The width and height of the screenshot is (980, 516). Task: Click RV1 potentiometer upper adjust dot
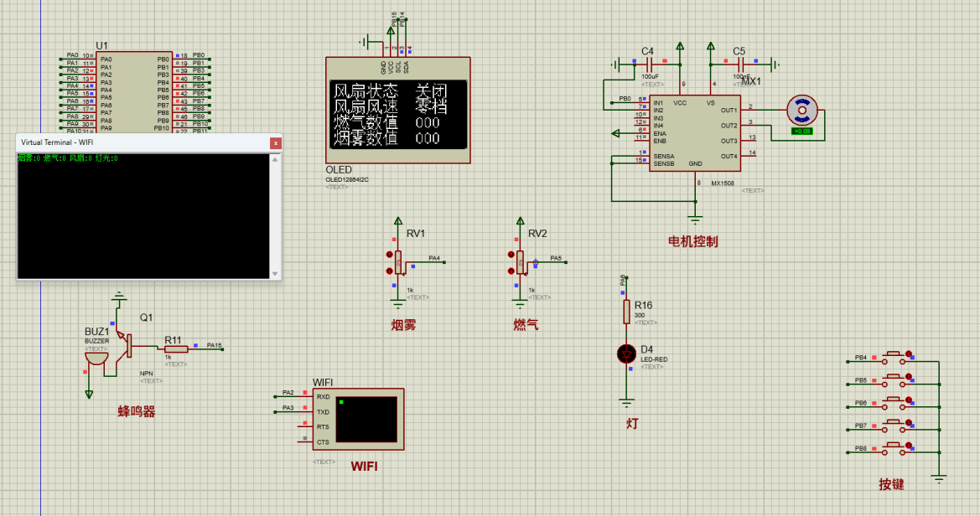coord(389,255)
